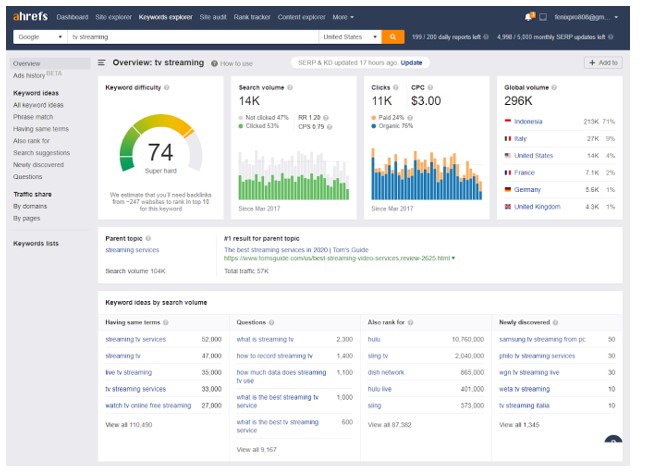
Task: Click info icon by monthly SERP updates left
Action: 611,37
